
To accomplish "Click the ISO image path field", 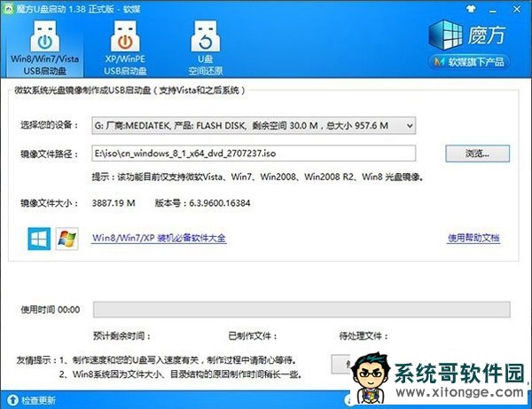I will click(x=254, y=153).
